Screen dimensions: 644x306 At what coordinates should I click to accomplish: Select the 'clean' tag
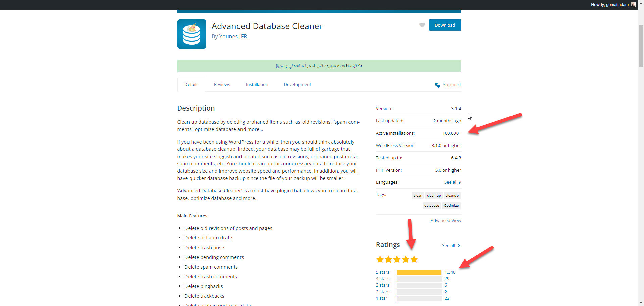tap(418, 196)
